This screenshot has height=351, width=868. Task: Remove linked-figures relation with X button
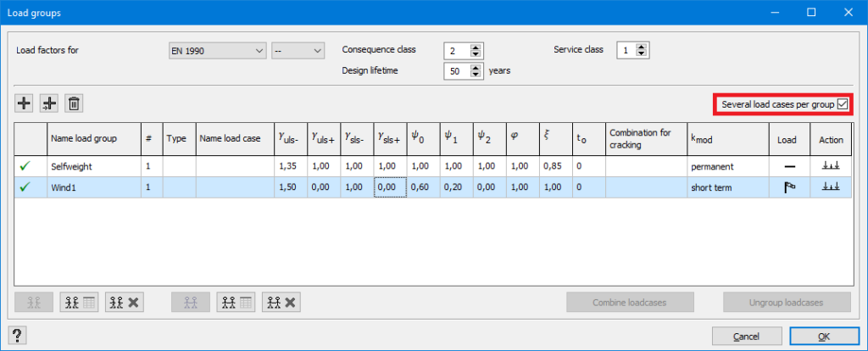(x=281, y=303)
